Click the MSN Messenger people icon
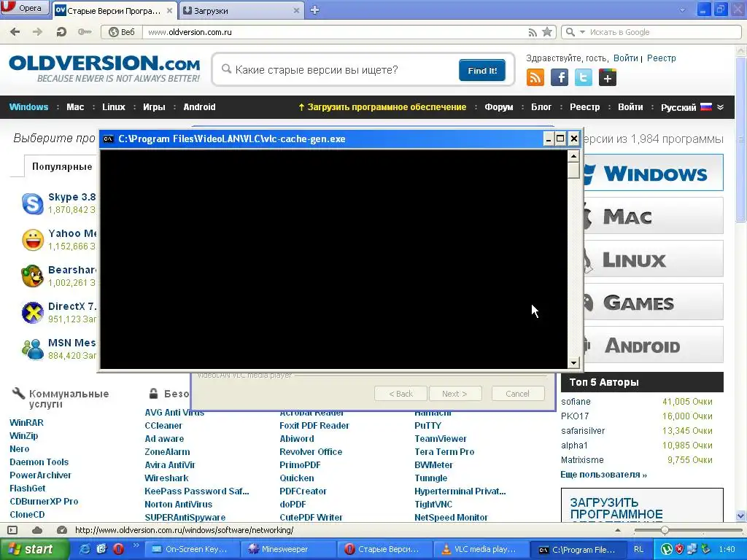 coord(33,349)
